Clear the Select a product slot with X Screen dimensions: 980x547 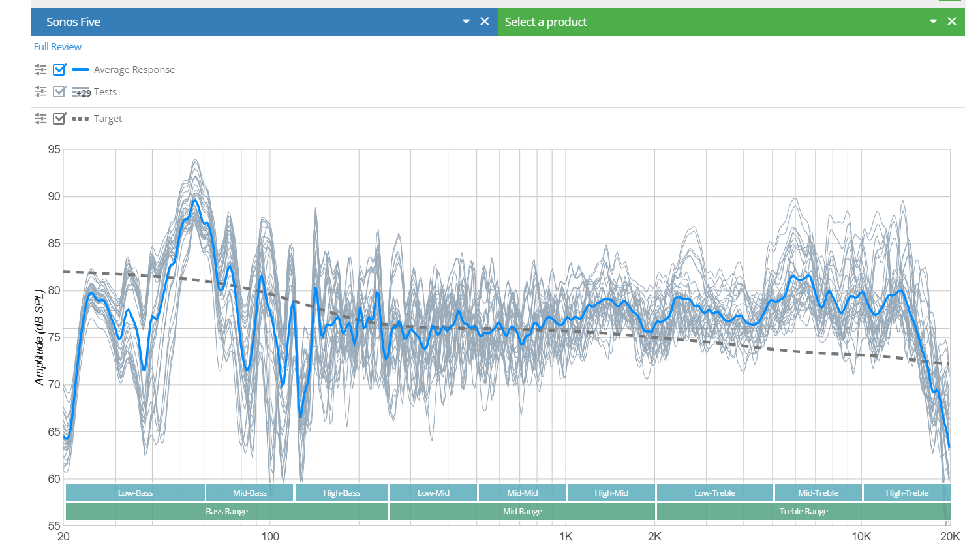pos(952,22)
